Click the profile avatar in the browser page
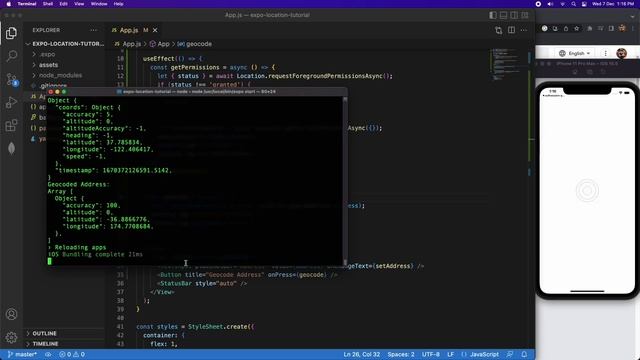 pyautogui.click(x=621, y=53)
